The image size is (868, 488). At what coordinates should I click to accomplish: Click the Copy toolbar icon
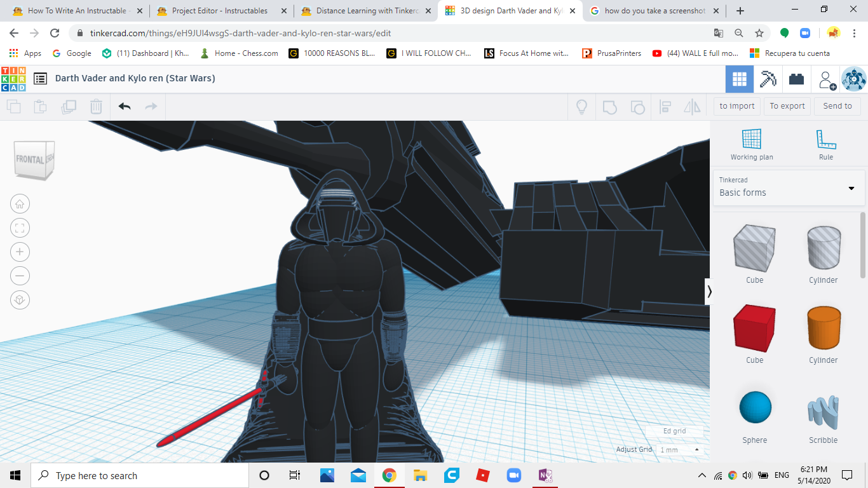[13, 106]
